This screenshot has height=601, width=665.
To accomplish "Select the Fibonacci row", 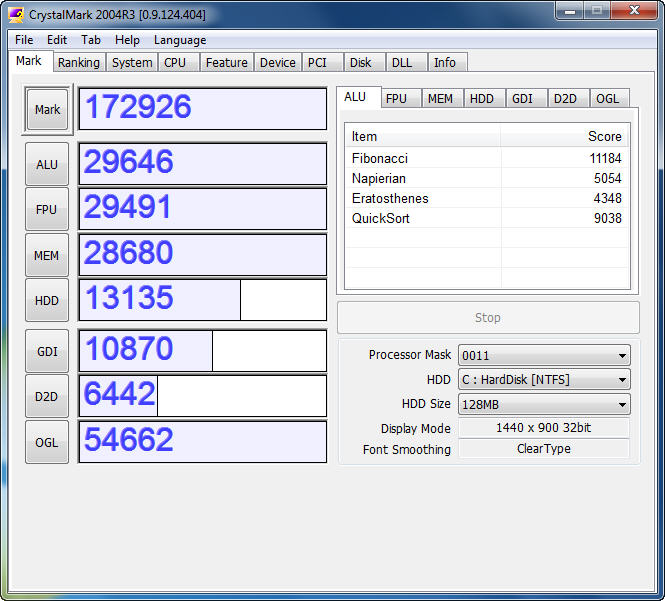I will pyautogui.click(x=487, y=158).
